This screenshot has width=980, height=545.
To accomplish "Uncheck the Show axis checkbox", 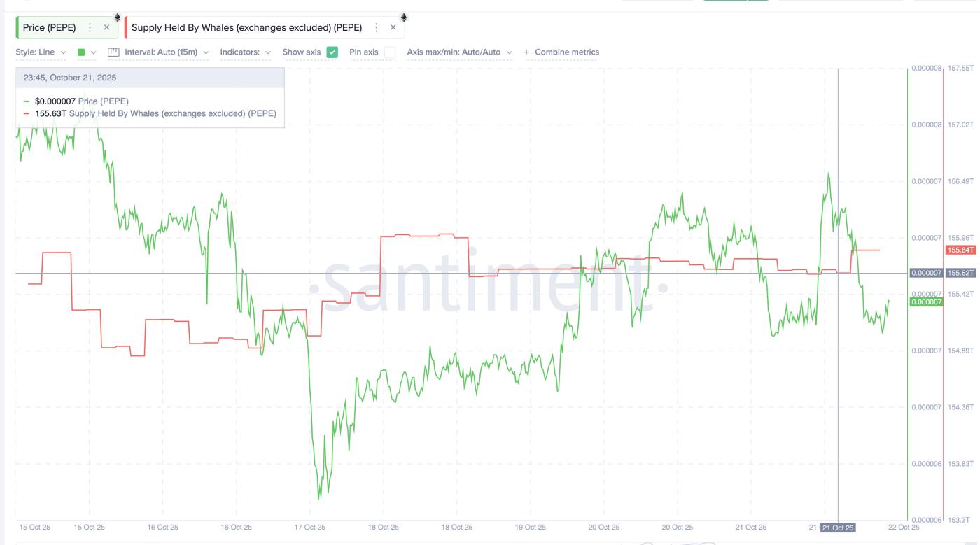I will [x=332, y=52].
